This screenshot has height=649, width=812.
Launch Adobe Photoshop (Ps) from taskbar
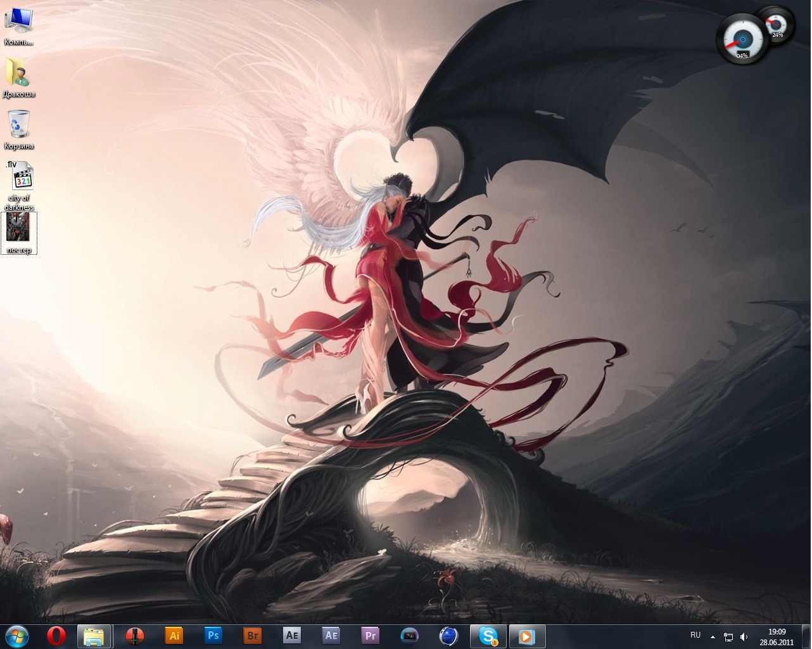(213, 636)
